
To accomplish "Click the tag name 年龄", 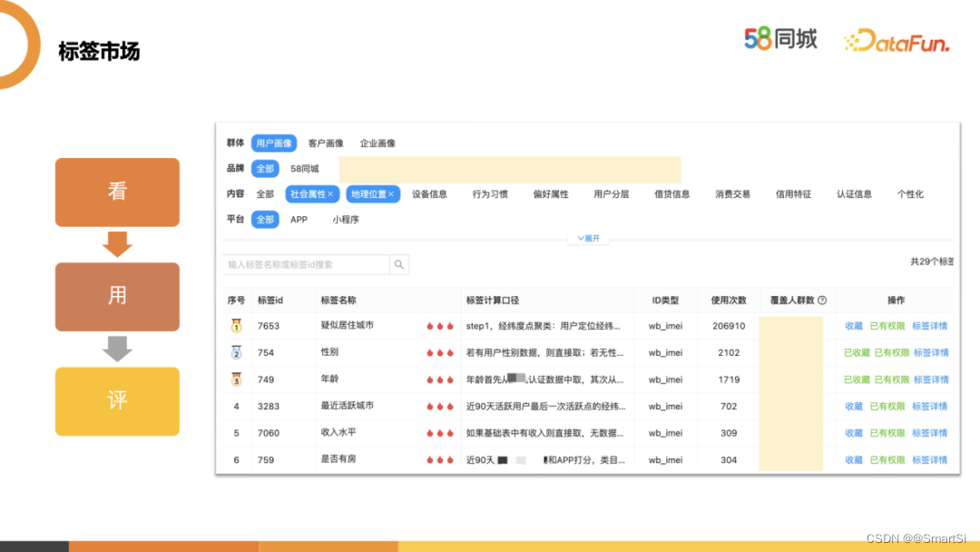I will pos(329,379).
